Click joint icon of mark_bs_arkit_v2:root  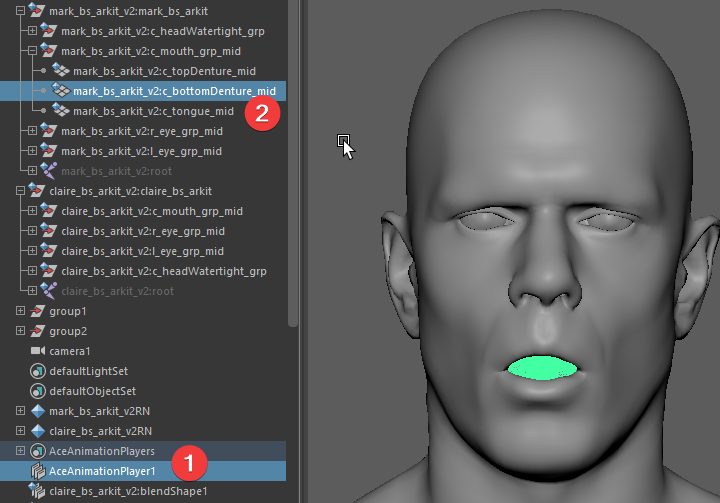(x=49, y=170)
